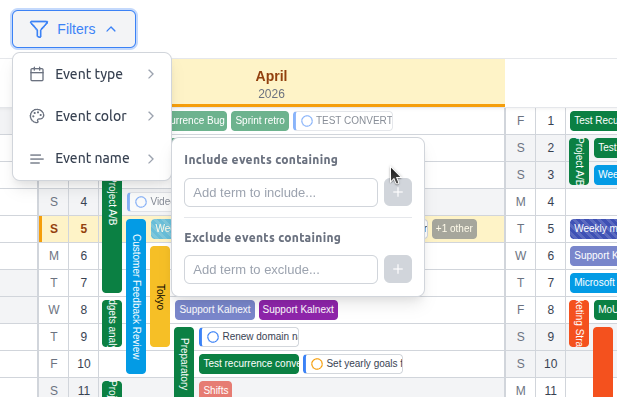Open the Preparatory vertical event

(x=184, y=362)
